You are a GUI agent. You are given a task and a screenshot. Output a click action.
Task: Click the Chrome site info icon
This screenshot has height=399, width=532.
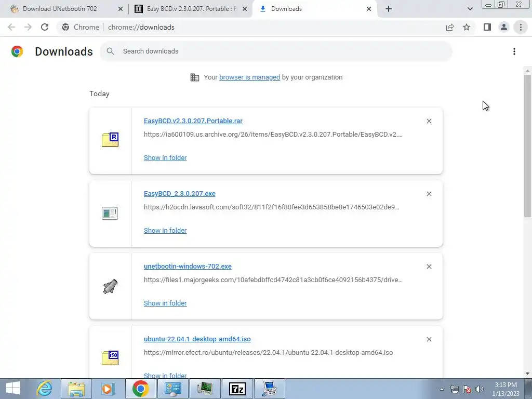(x=65, y=27)
